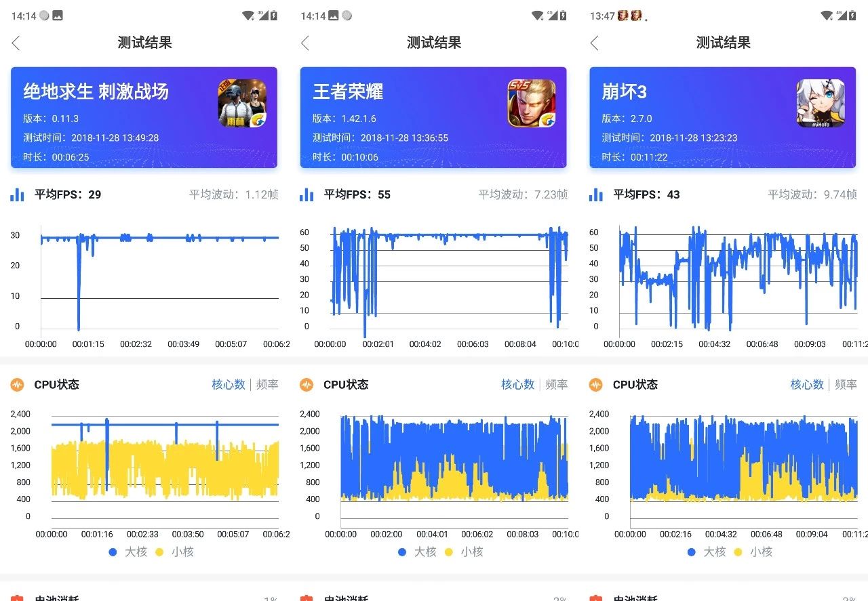This screenshot has height=601, width=868.
Task: Select the 平均FPS：55 label
Action: pos(357,195)
